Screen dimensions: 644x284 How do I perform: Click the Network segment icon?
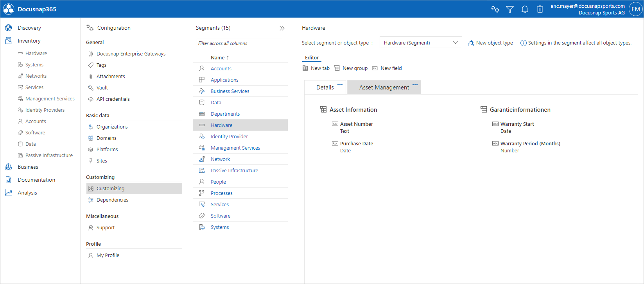coord(202,159)
